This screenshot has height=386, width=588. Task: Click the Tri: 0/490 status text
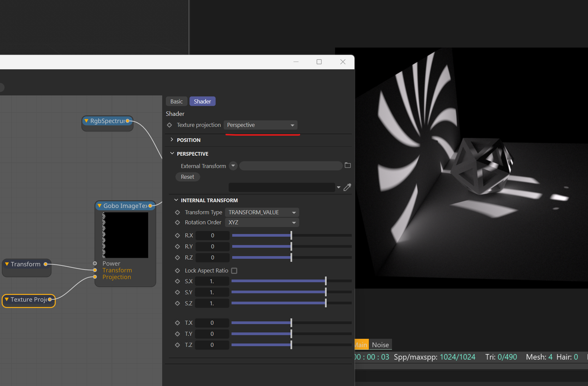tap(501, 357)
